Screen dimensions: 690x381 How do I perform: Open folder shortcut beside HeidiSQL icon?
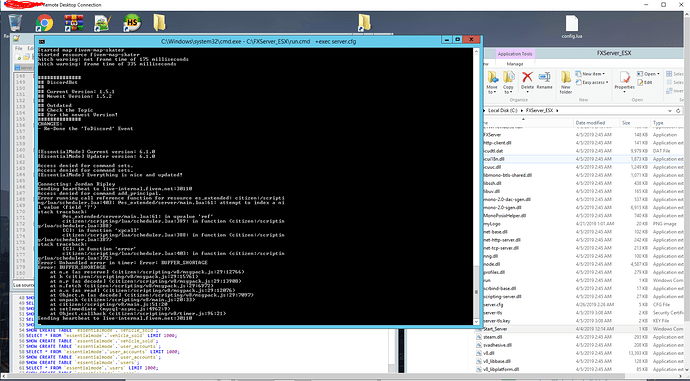tap(159, 22)
